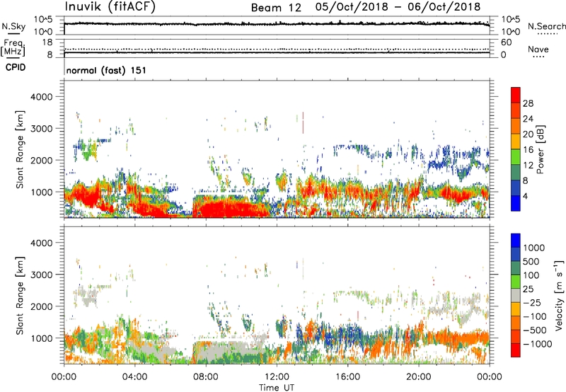
Task: Click the date range '05/Oct/2018 - 06/Oct/2018'
Action: pyautogui.click(x=398, y=7)
